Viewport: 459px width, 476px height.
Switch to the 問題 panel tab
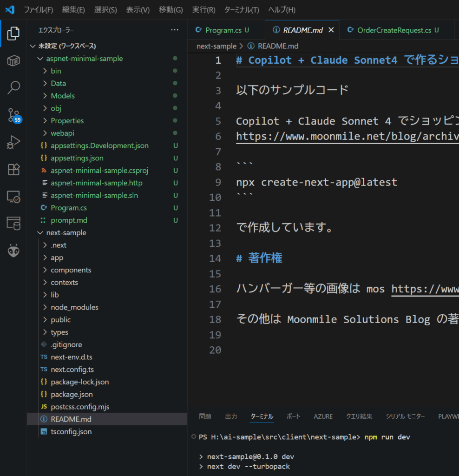tap(205, 416)
